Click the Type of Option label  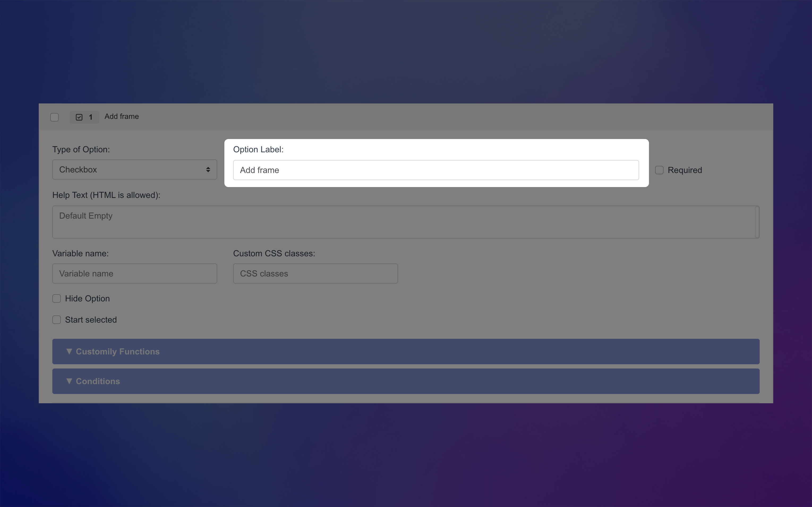pyautogui.click(x=81, y=150)
